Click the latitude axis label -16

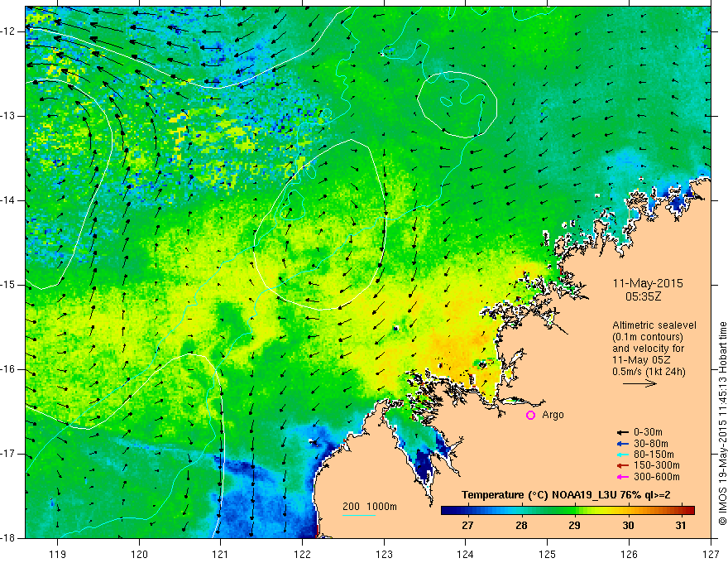[8, 369]
